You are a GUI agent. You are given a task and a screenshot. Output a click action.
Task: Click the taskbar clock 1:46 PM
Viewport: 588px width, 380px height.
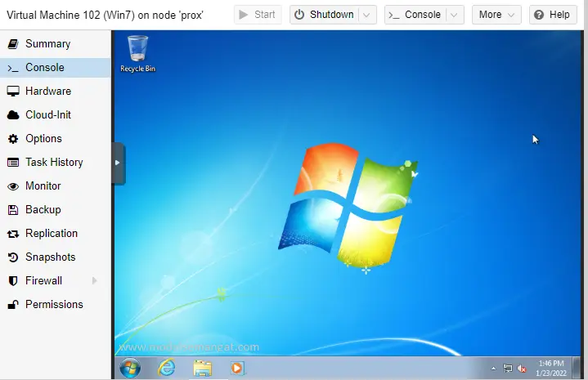[551, 368]
